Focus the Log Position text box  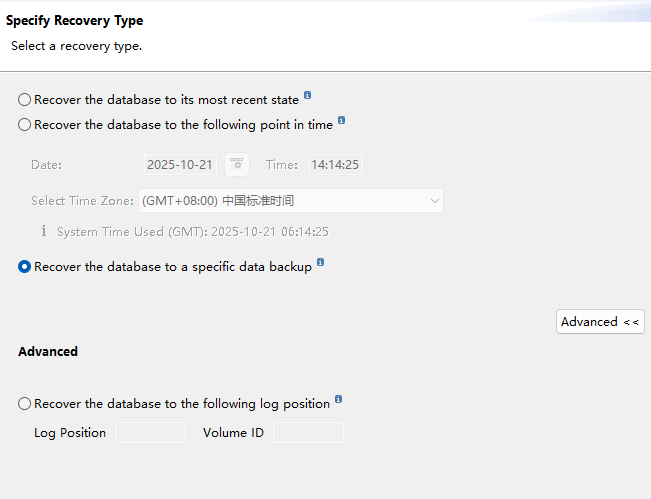150,433
